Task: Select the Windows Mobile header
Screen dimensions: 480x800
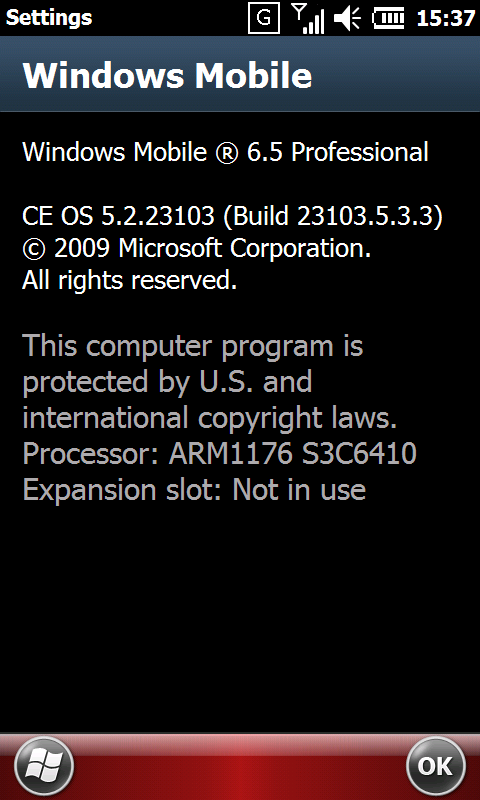Action: 167,76
